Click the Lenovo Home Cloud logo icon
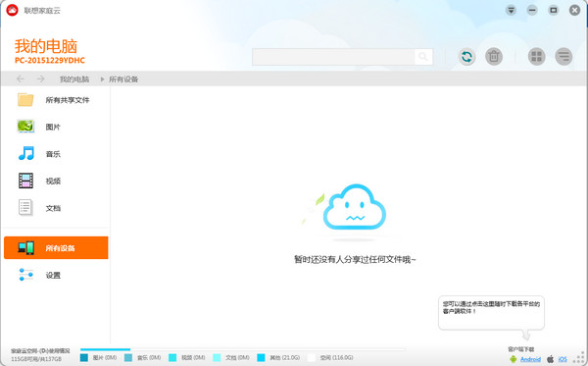Image resolution: width=588 pixels, height=366 pixels. pos(13,10)
